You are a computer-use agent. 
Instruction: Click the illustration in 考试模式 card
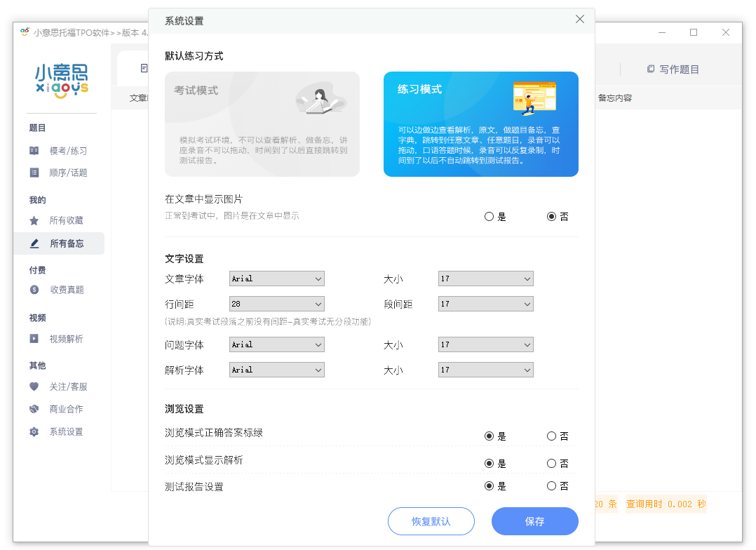click(320, 98)
